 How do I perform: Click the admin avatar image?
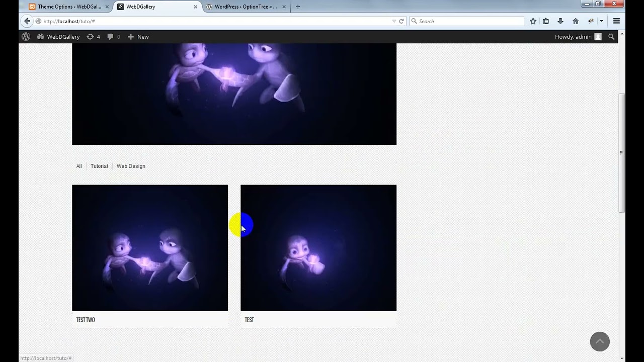598,37
